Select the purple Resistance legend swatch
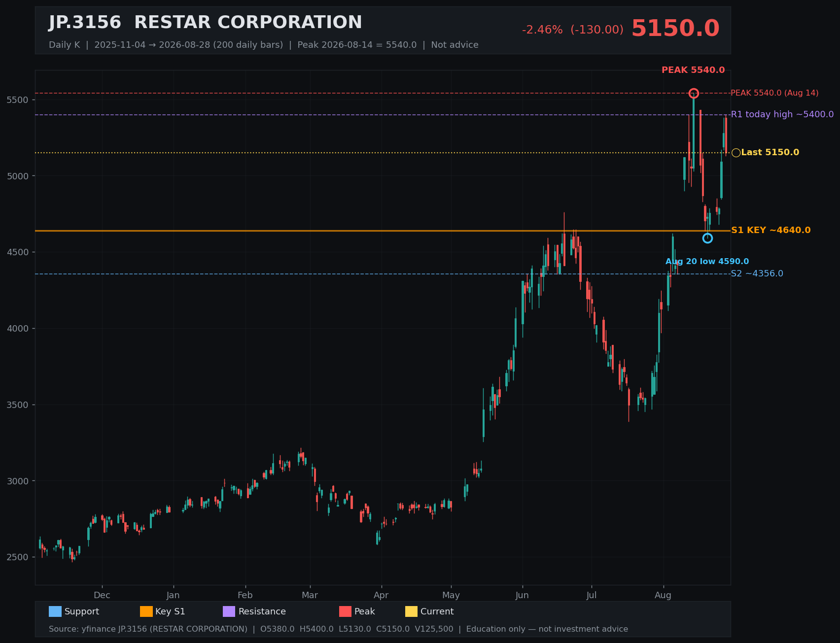The width and height of the screenshot is (840, 643). pos(229,611)
